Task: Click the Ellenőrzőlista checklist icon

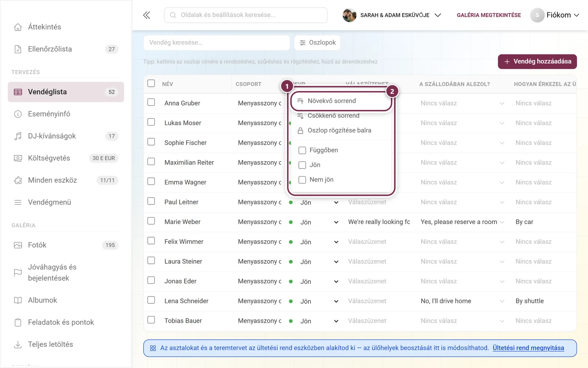Action: coord(18,49)
